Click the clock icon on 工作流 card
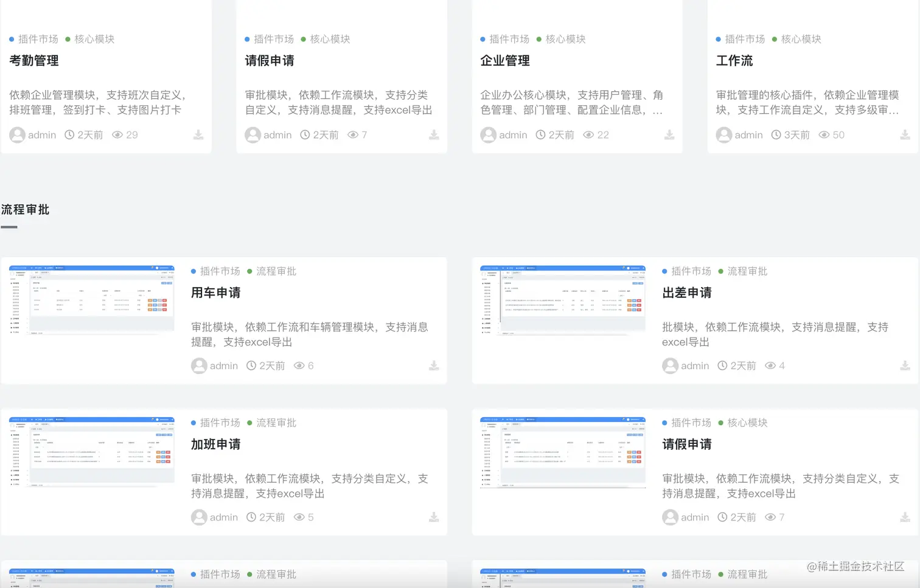The height and width of the screenshot is (588, 920). coord(778,134)
